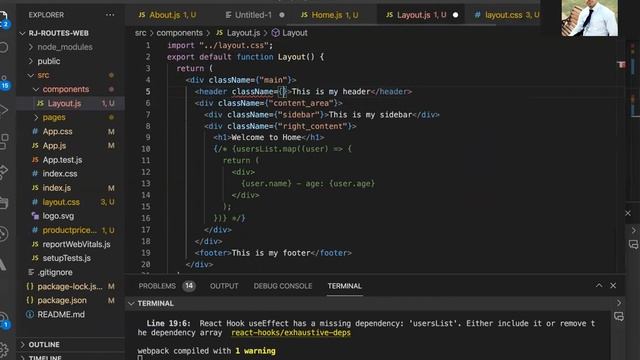The height and width of the screenshot is (360, 640).
Task: Open the Extensions view icon
Action: pyautogui.click(x=3, y=141)
